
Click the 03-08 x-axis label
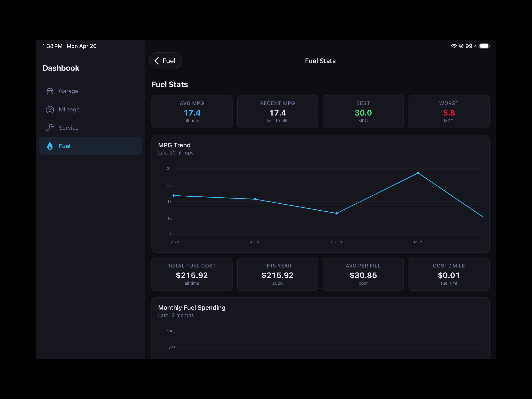(x=336, y=242)
